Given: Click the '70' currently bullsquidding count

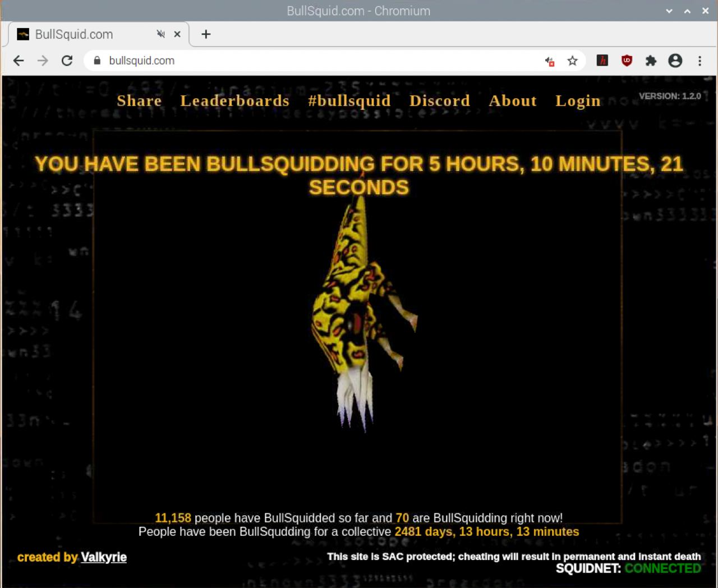Looking at the screenshot, I should tap(402, 518).
